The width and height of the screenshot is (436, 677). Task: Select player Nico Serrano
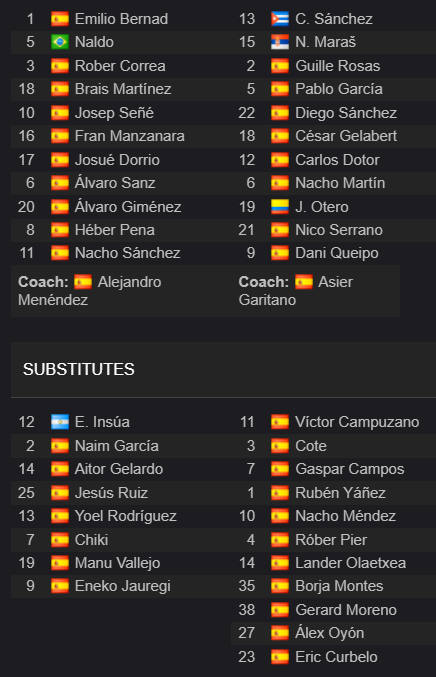pyautogui.click(x=339, y=230)
